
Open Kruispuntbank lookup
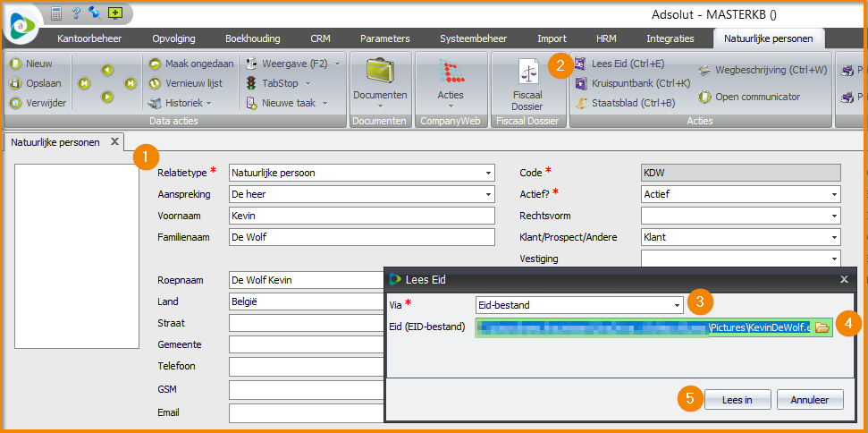point(581,83)
